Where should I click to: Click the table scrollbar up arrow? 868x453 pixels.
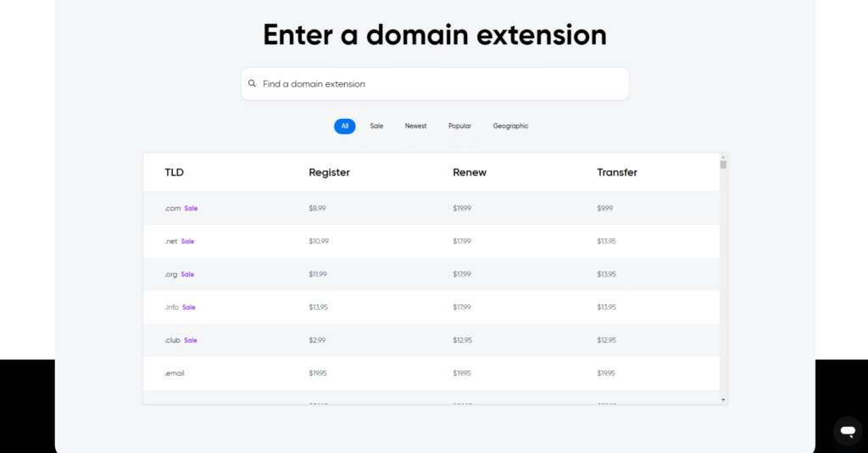[723, 157]
